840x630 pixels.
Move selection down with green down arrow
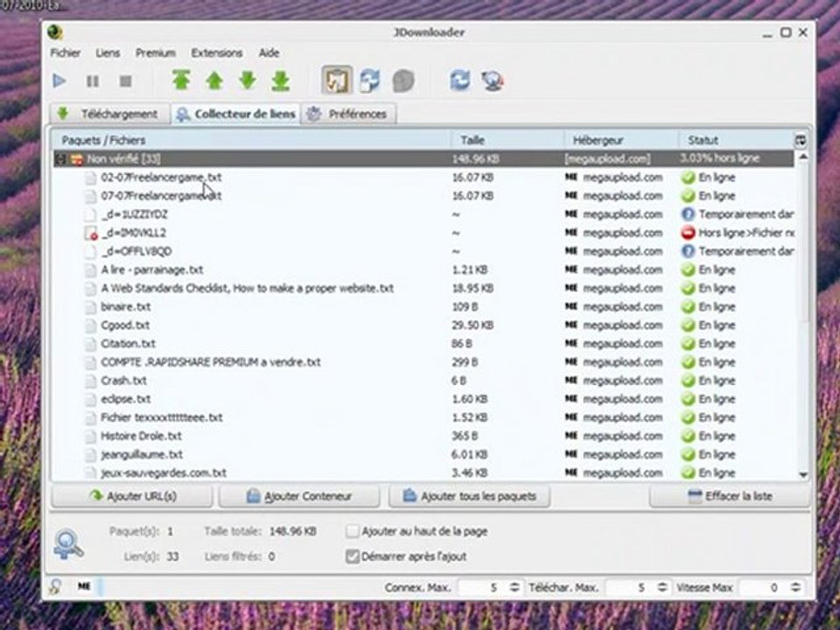248,80
